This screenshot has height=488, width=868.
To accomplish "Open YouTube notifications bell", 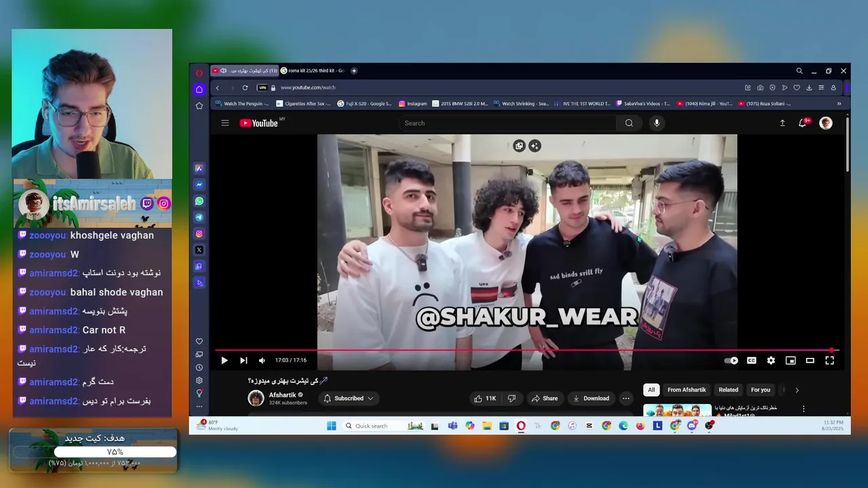I will 803,123.
